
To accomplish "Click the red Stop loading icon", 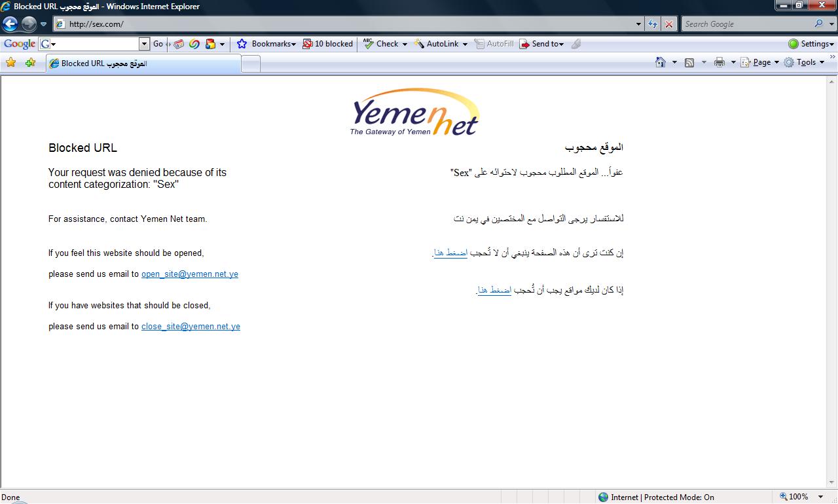I will tap(668, 24).
